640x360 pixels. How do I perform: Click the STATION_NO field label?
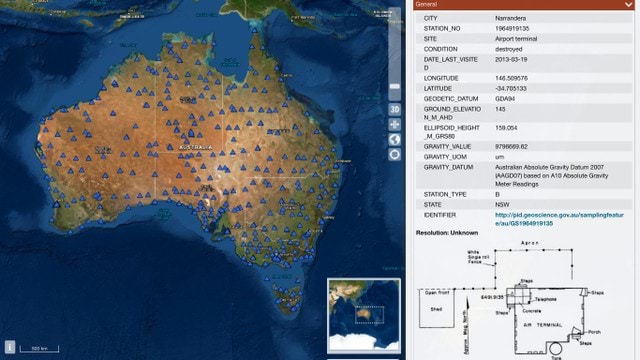(x=442, y=29)
